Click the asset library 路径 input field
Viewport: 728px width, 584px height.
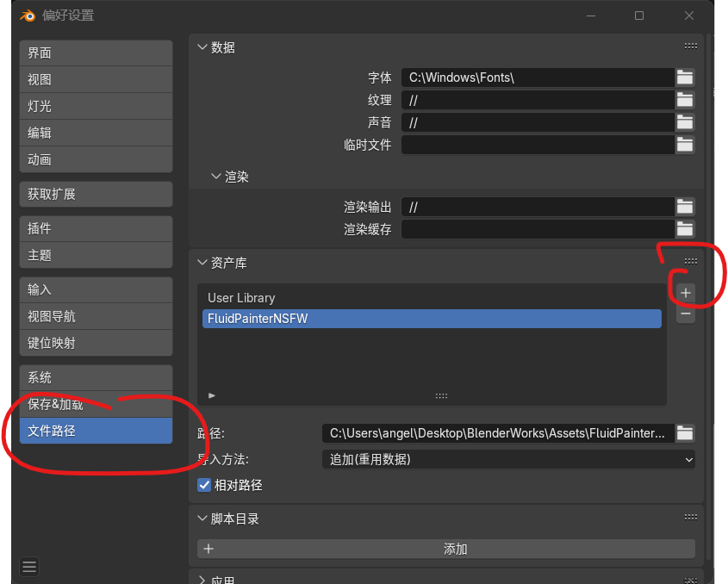499,433
